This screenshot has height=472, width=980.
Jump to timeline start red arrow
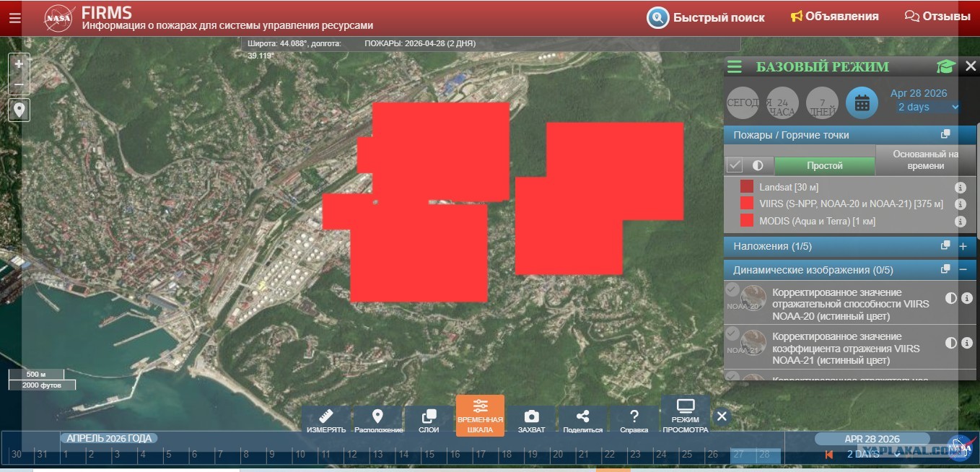830,454
